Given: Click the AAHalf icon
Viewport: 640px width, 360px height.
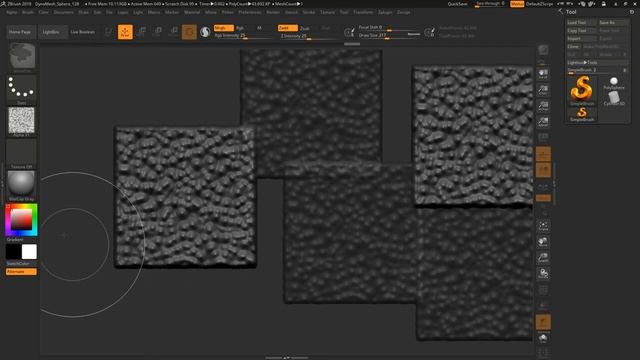Looking at the screenshot, I should pyautogui.click(x=543, y=122).
